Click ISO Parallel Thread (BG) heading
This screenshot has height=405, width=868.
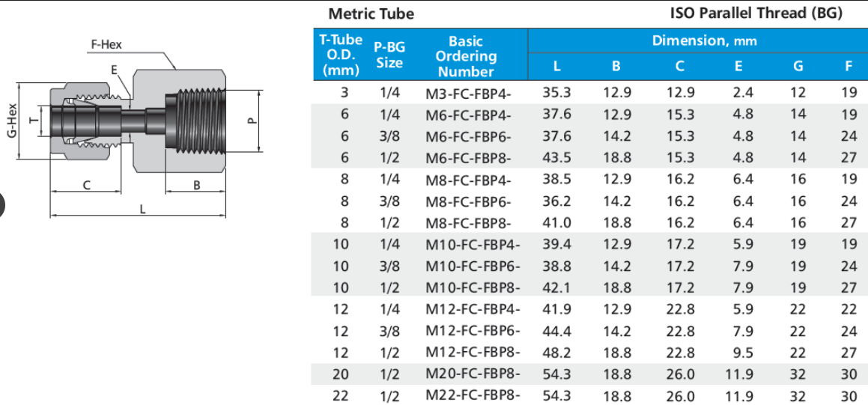756,13
